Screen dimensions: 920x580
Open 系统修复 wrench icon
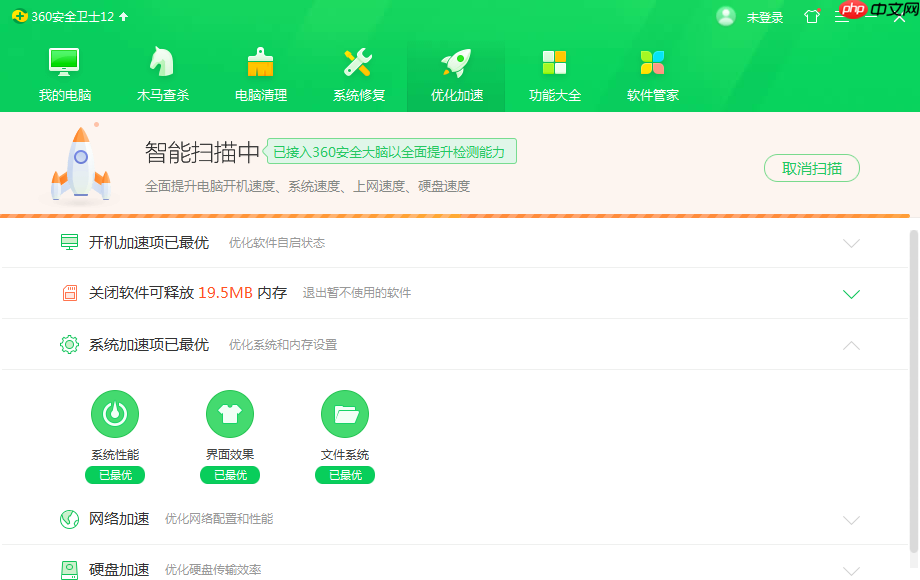click(x=358, y=62)
